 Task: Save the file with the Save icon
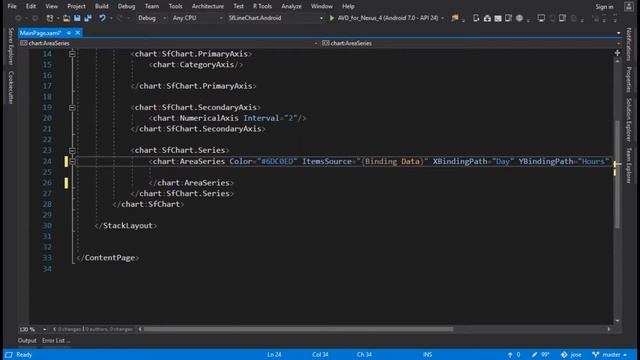point(77,18)
